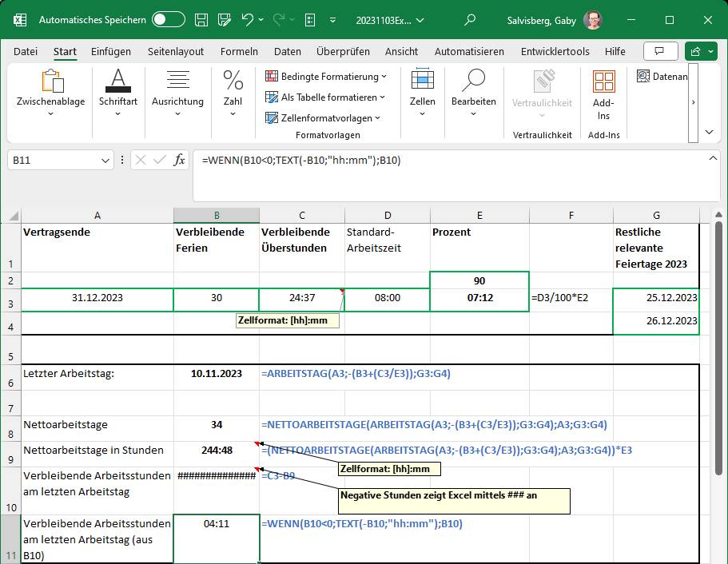Select cell B6 showing 10.11.2023

(x=217, y=373)
